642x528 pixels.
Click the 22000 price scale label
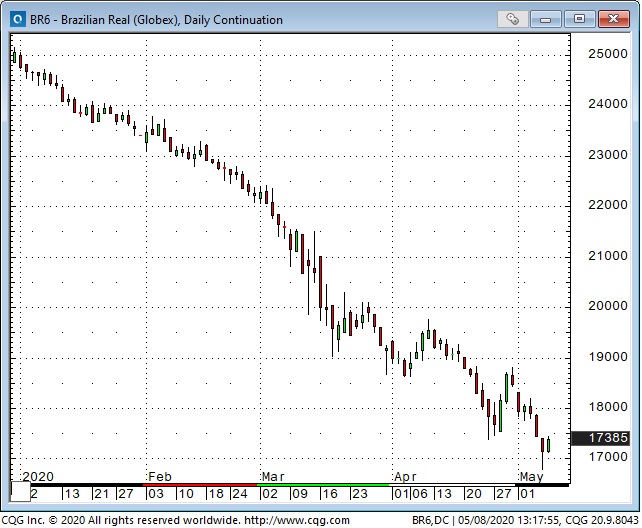click(608, 205)
